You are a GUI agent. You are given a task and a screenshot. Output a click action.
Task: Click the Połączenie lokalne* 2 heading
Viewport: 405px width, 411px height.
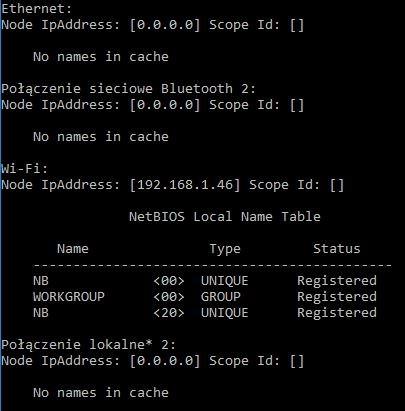pyautogui.click(x=88, y=345)
